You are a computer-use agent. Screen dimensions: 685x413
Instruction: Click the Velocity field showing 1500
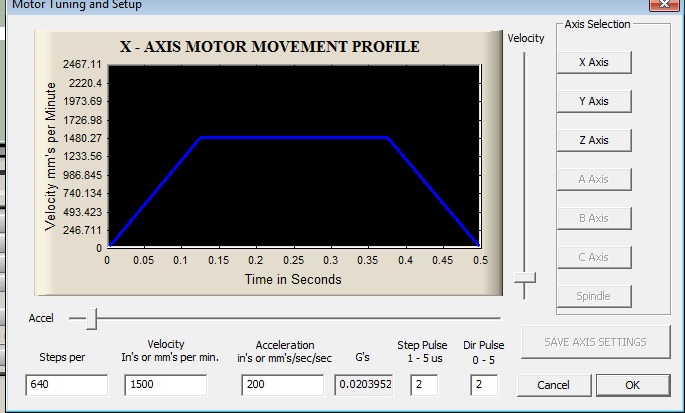point(166,385)
